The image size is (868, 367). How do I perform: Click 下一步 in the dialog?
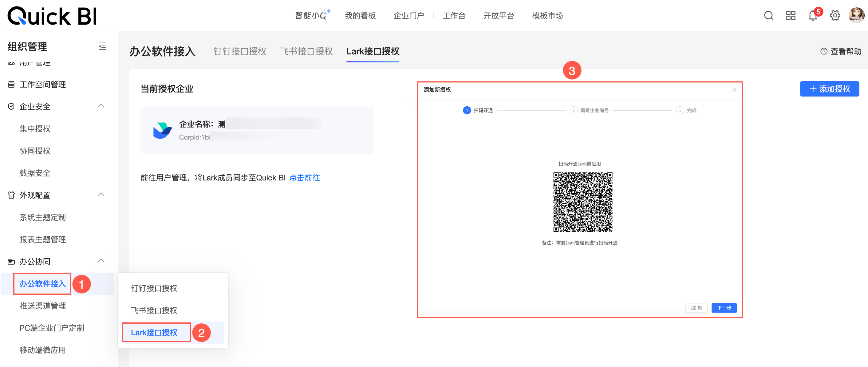point(724,308)
